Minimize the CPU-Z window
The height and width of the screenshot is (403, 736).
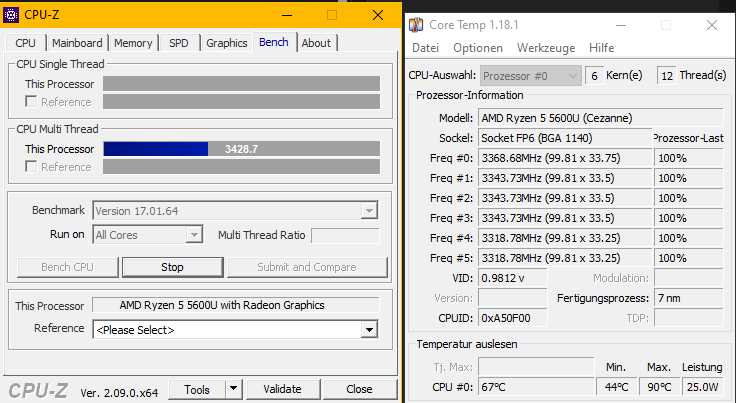287,15
